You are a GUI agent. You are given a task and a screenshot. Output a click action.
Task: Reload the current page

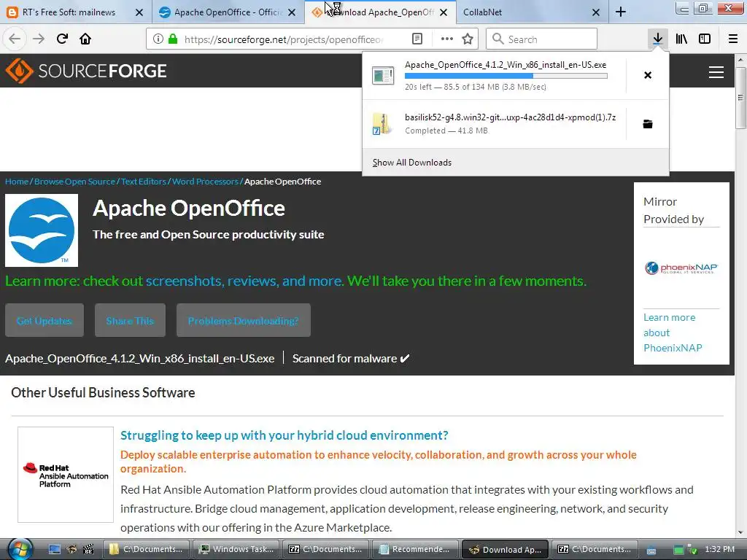[62, 39]
